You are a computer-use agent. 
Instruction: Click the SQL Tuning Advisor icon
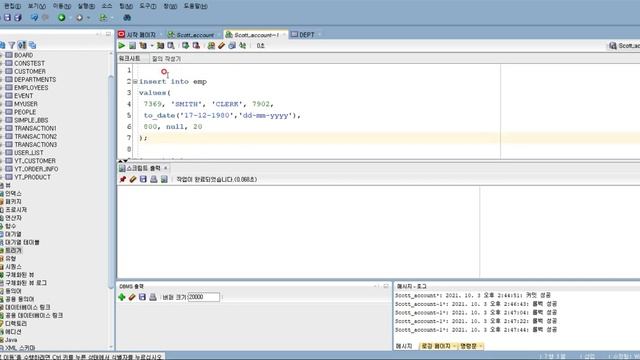click(x=171, y=46)
